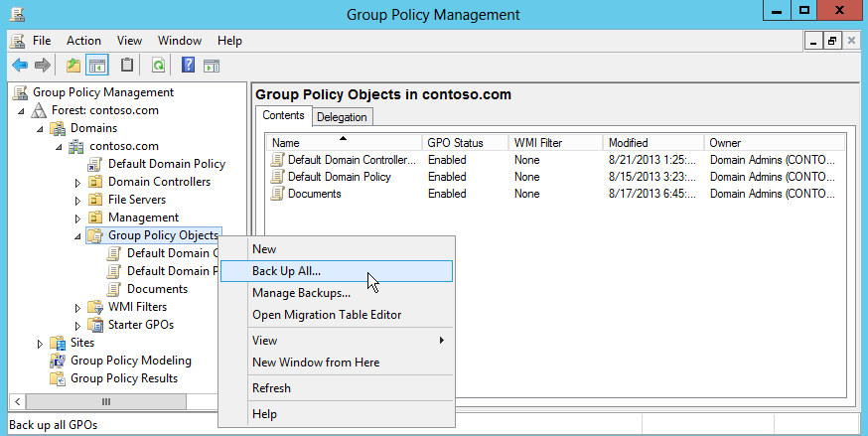Switch to the Delegation tab
Image resolution: width=868 pixels, height=436 pixels.
tap(342, 117)
